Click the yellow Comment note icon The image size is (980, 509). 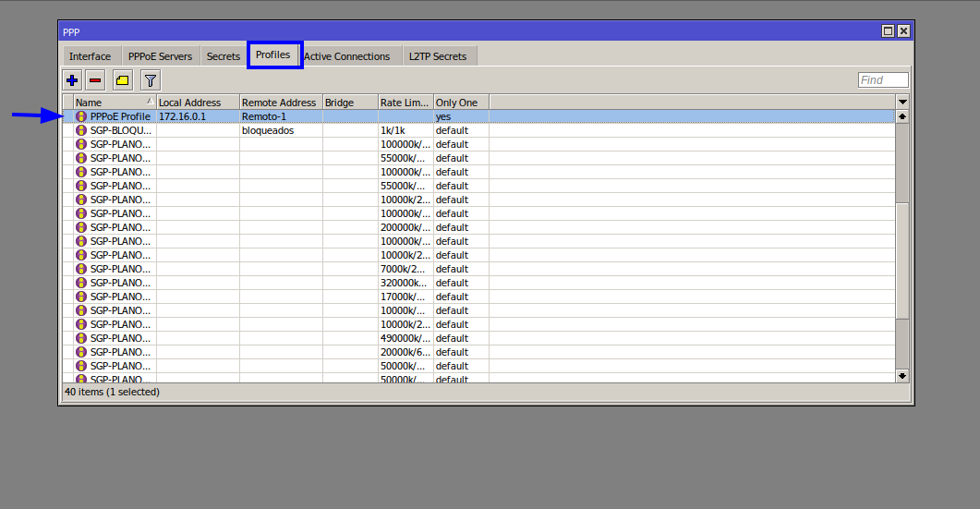[x=122, y=80]
